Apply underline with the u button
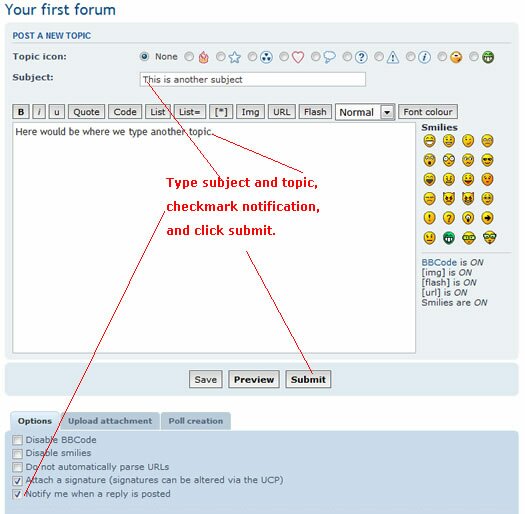The height and width of the screenshot is (514, 525). tap(57, 112)
